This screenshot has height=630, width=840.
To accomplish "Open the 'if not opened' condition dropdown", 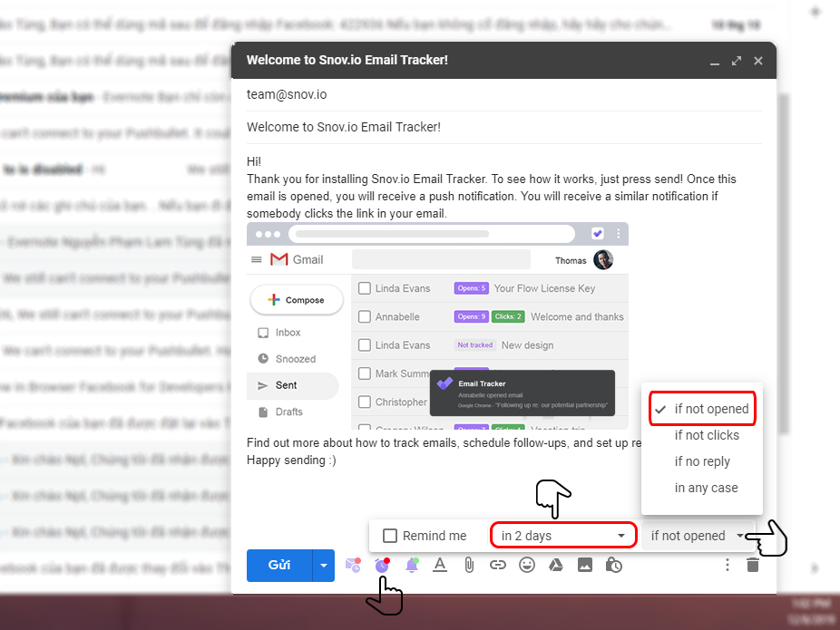I will coord(697,536).
